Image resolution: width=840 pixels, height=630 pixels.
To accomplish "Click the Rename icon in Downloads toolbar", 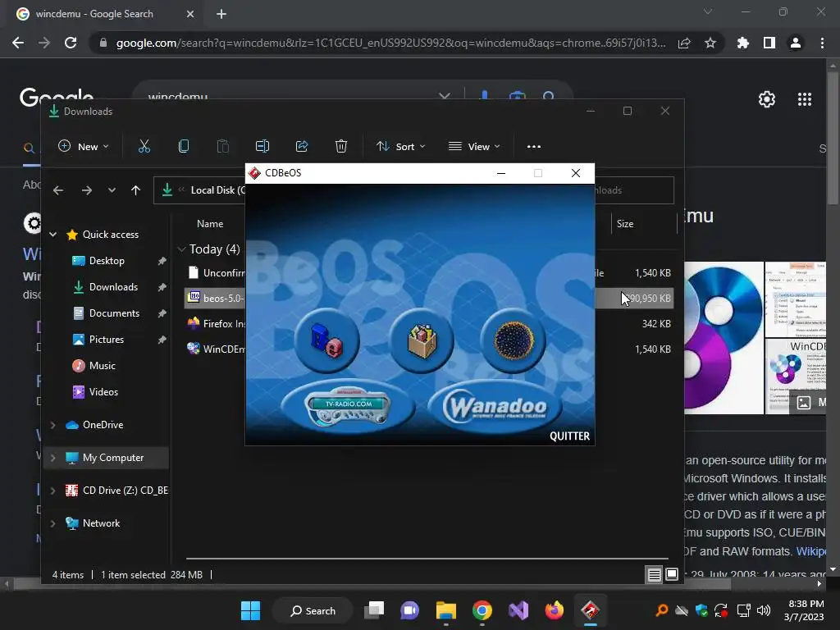I will [x=262, y=146].
